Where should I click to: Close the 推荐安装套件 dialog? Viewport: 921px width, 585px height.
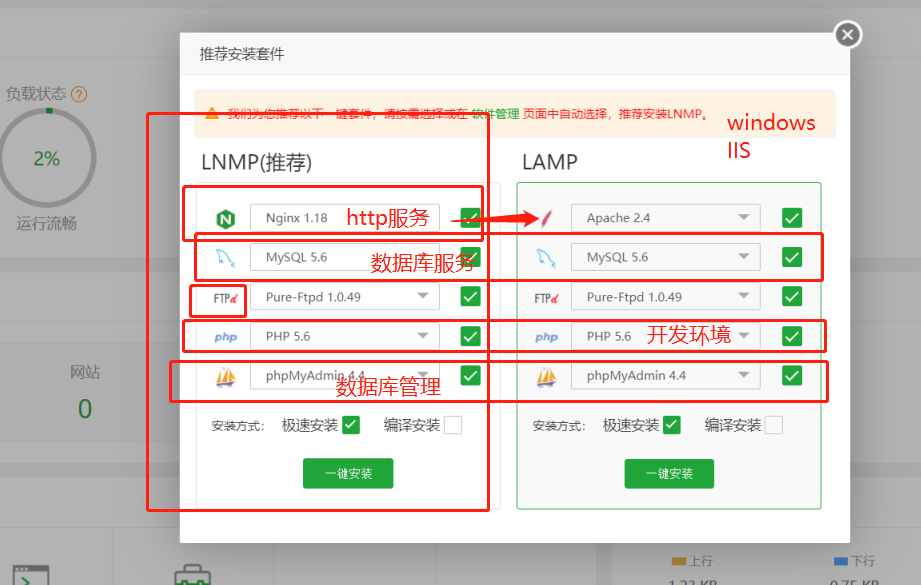pyautogui.click(x=848, y=35)
